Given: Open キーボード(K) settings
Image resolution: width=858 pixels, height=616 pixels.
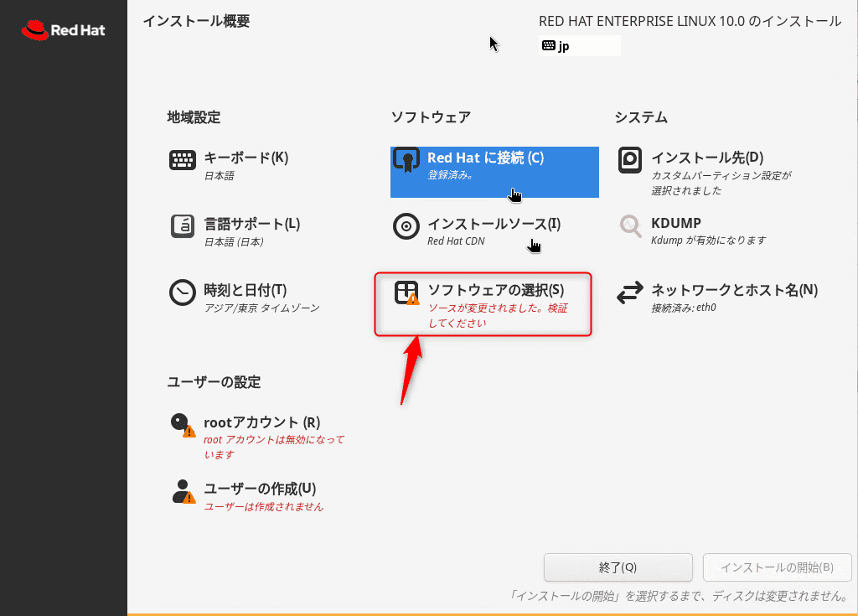Looking at the screenshot, I should 246,158.
